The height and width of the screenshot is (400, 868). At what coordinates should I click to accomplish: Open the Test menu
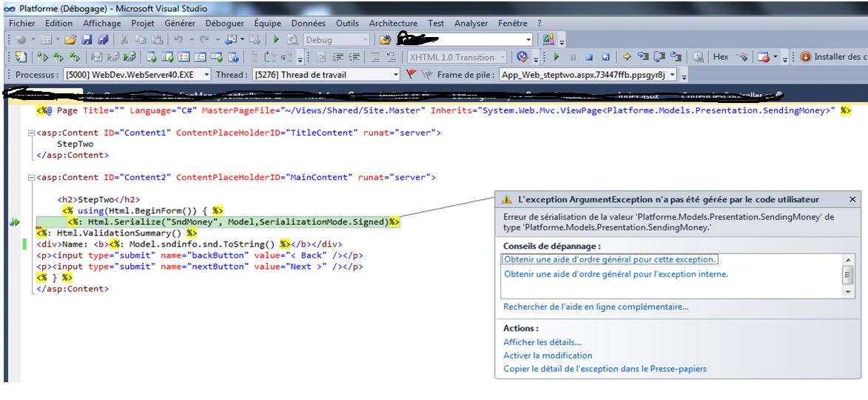(436, 23)
